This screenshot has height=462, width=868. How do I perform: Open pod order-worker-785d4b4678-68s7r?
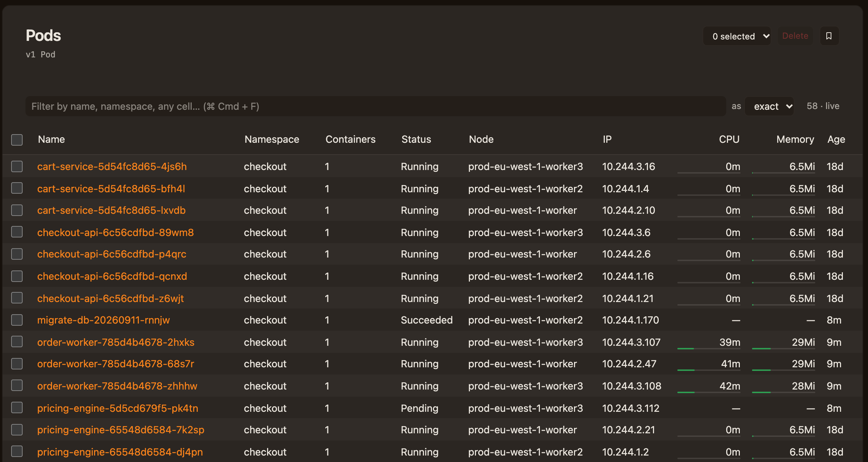pos(116,364)
